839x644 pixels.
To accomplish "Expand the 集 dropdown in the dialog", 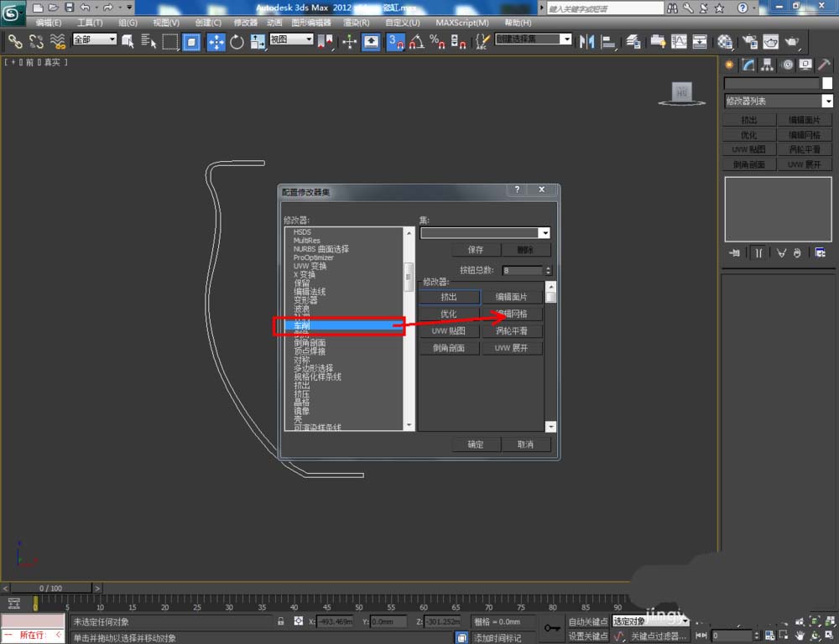I will 545,233.
